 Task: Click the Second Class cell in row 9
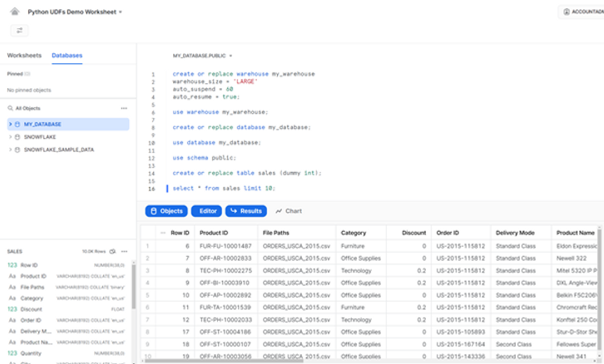pyautogui.click(x=521, y=344)
